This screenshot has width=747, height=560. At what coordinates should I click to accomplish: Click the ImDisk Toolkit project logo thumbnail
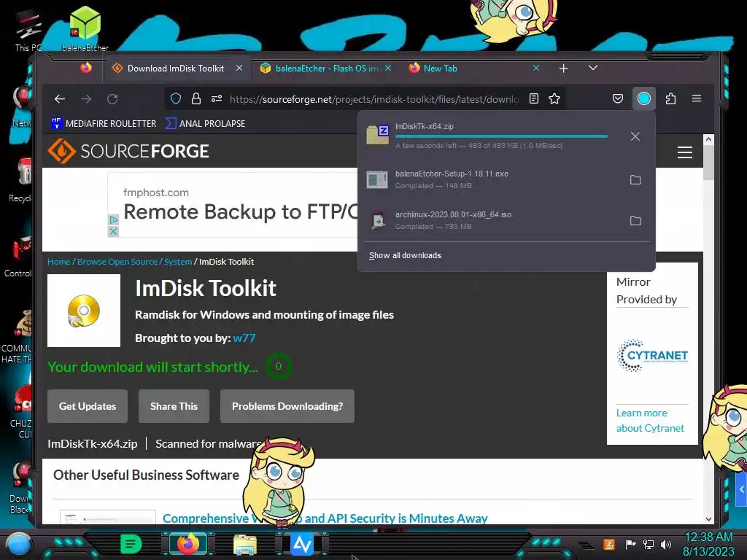tap(84, 311)
